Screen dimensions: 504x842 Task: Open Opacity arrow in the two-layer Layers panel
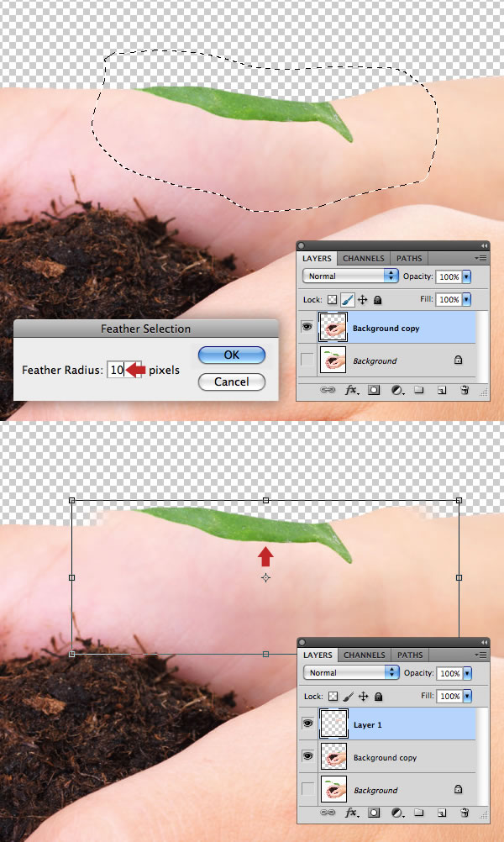(x=466, y=276)
